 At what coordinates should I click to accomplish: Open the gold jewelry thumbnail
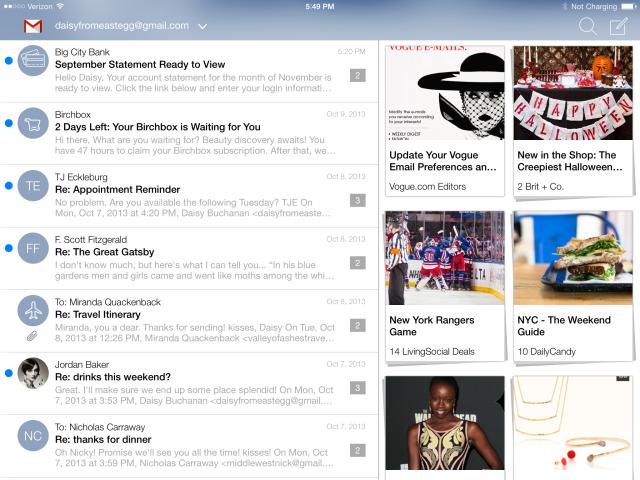click(x=573, y=424)
